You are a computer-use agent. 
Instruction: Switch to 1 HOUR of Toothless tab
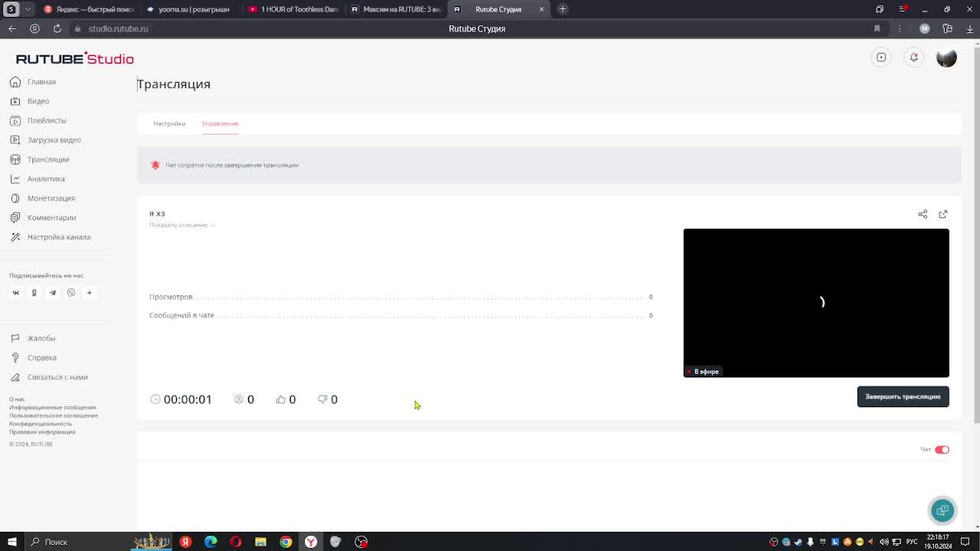(293, 9)
